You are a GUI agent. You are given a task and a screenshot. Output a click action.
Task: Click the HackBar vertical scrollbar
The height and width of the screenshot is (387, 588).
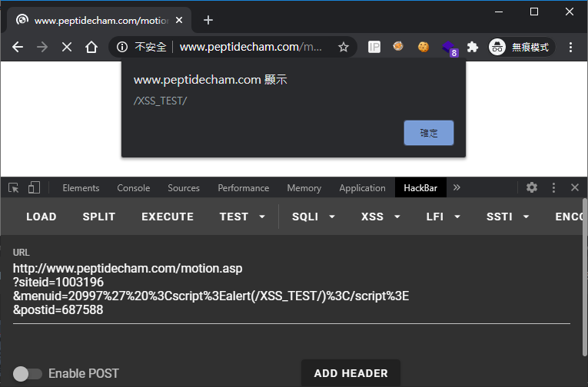[585, 277]
